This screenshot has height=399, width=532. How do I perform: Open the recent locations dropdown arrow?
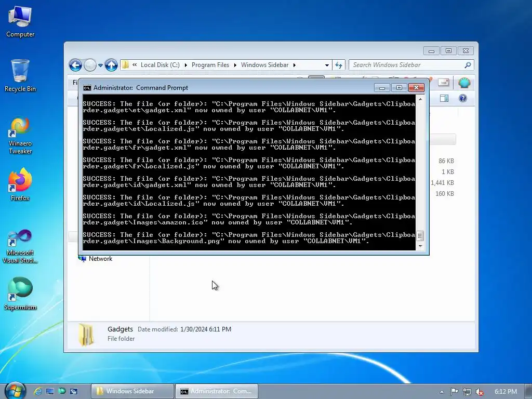tap(100, 65)
